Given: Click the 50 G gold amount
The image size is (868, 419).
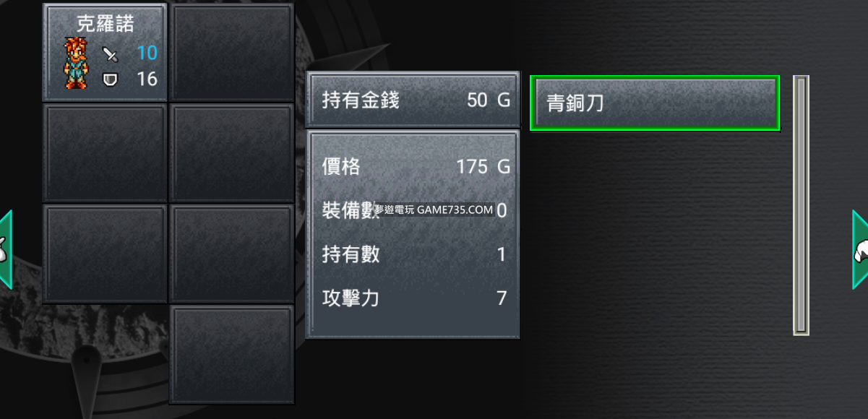Looking at the screenshot, I should 489,100.
